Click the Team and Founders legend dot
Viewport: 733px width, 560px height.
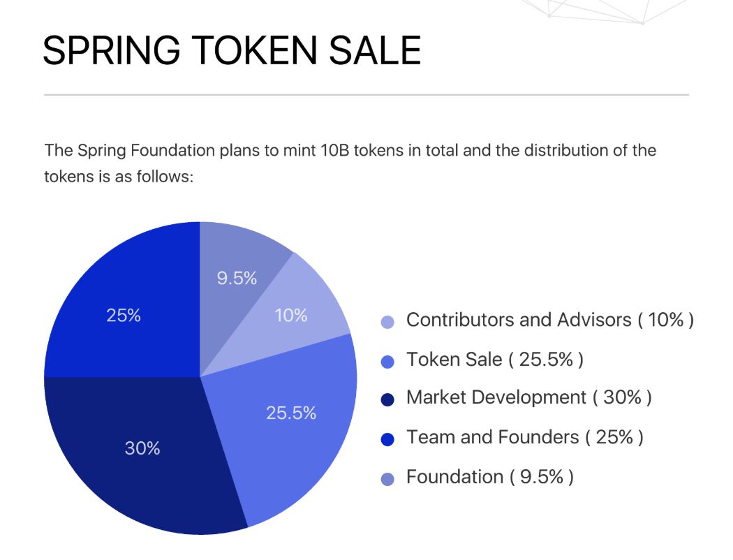point(387,439)
